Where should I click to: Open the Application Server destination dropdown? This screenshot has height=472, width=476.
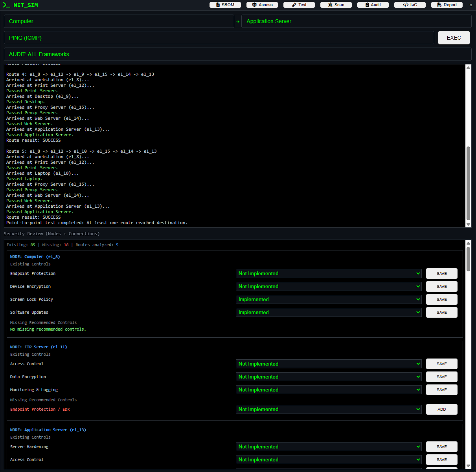[x=356, y=21]
